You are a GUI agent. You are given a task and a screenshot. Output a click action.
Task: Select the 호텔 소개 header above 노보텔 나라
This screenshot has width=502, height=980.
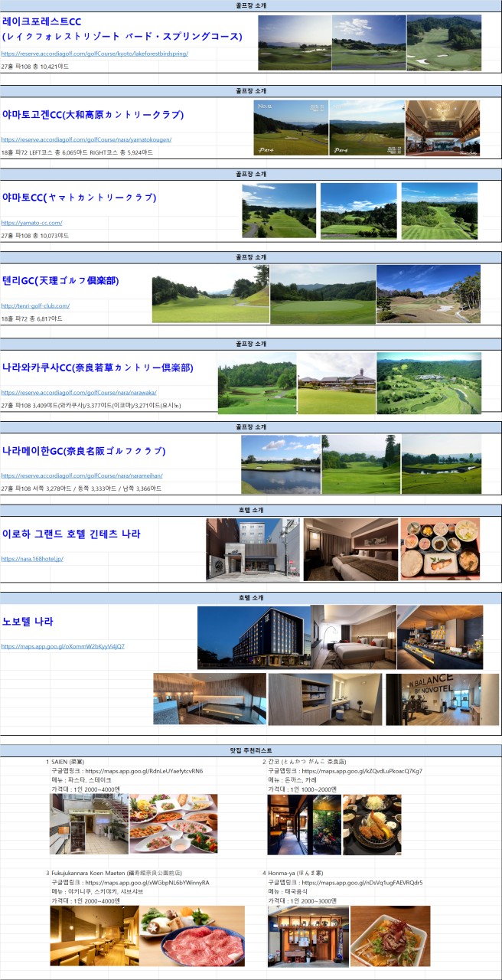tap(251, 597)
